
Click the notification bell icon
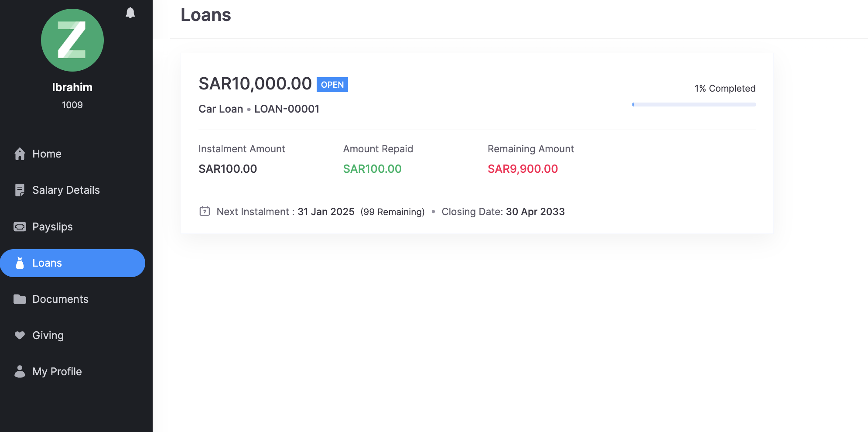[130, 13]
